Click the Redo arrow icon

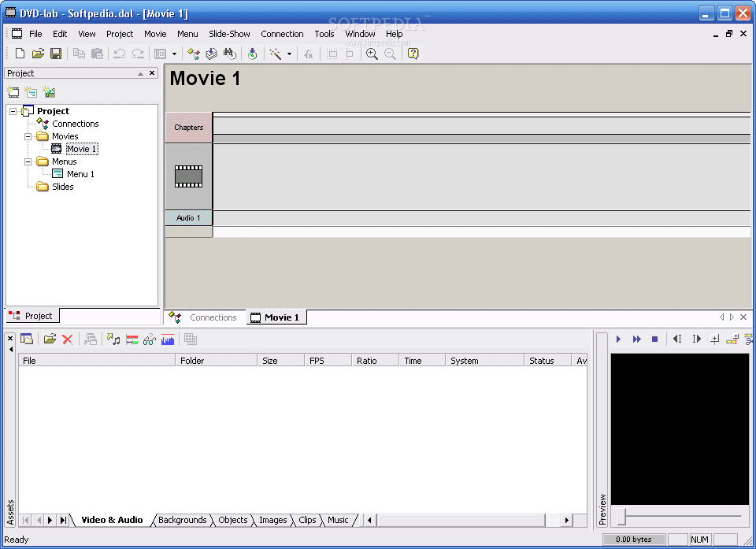[138, 54]
